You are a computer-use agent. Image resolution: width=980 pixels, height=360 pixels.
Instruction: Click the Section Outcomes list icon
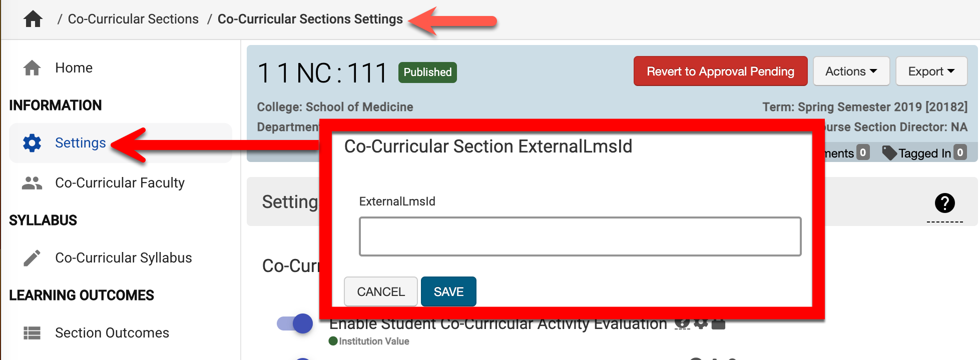tap(32, 333)
